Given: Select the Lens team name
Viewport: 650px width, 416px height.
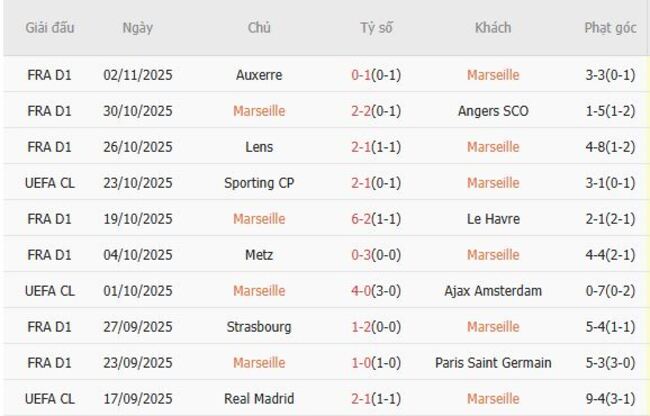Looking at the screenshot, I should click(259, 147).
